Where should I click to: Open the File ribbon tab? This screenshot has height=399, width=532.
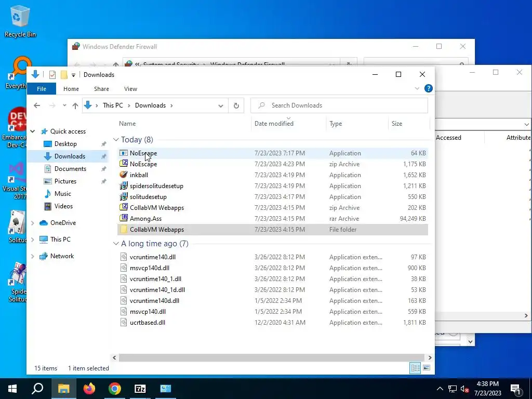[x=42, y=89]
